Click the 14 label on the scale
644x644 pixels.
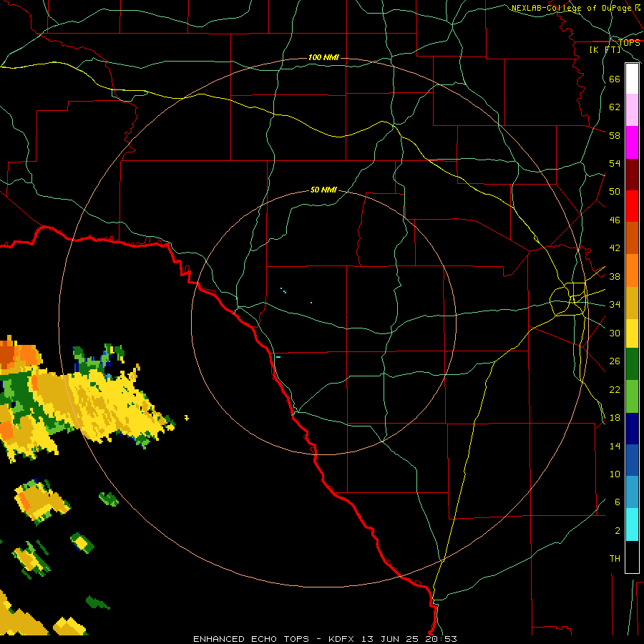[x=615, y=446]
